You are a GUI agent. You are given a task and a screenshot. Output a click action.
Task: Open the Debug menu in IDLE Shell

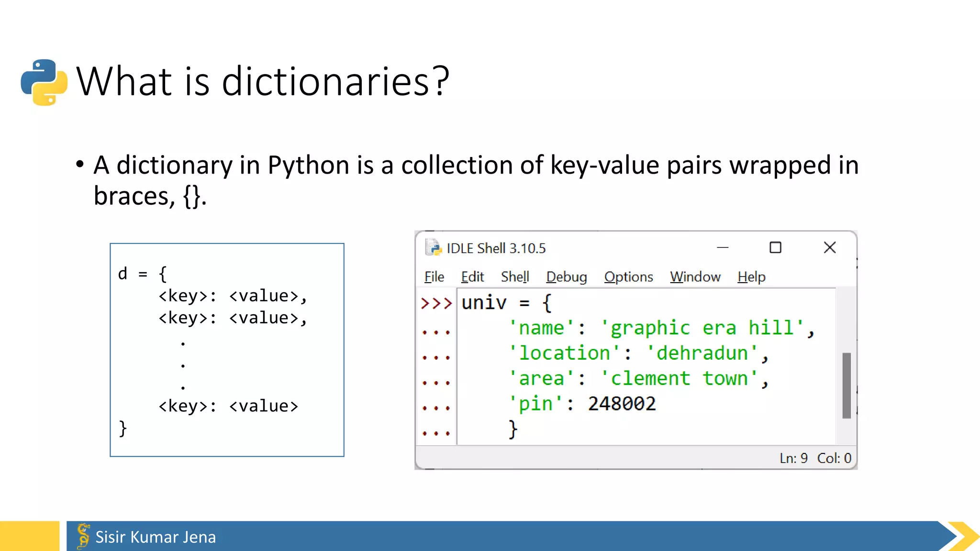click(567, 277)
